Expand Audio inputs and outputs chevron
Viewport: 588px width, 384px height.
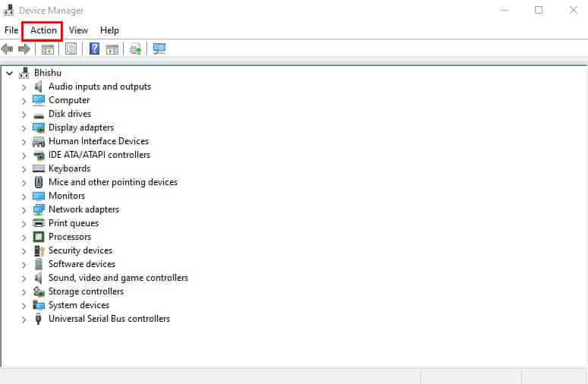[24, 87]
